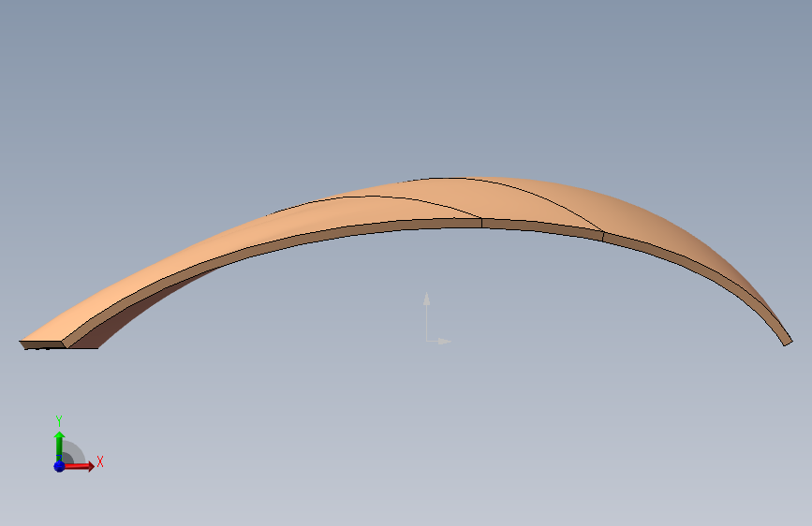Click the blue Z axis ball of the triad
The width and height of the screenshot is (812, 526).
point(59,466)
